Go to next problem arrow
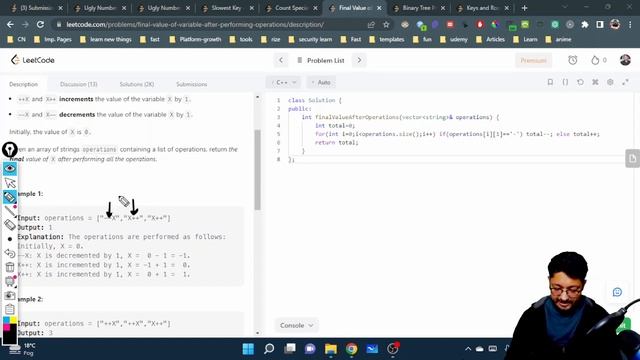Screen dimensions: 640x360 [x=359, y=60]
